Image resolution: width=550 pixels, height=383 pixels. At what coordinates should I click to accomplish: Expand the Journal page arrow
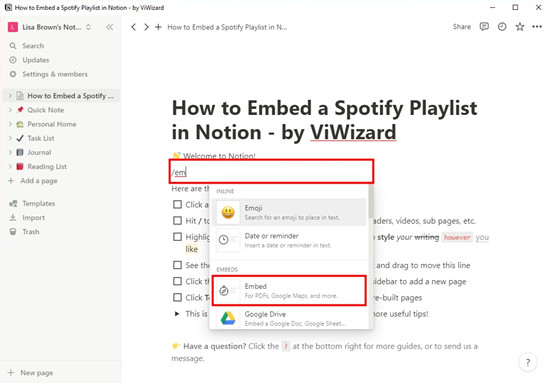tap(10, 152)
